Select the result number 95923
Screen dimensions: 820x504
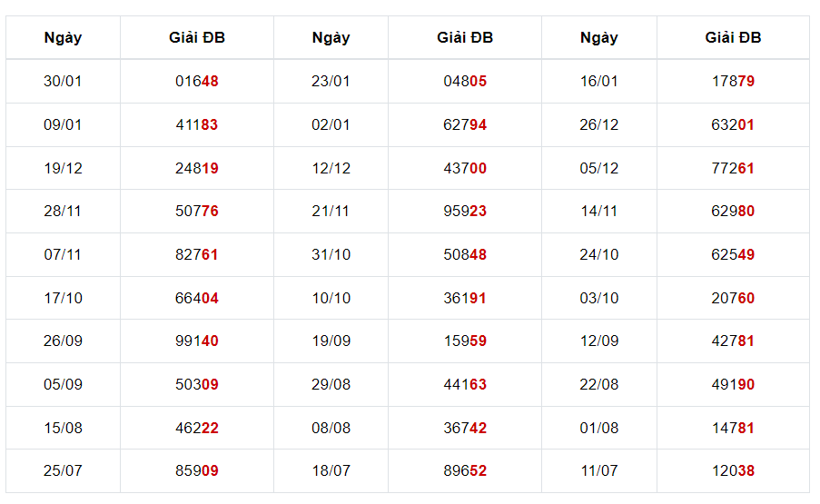coord(465,211)
